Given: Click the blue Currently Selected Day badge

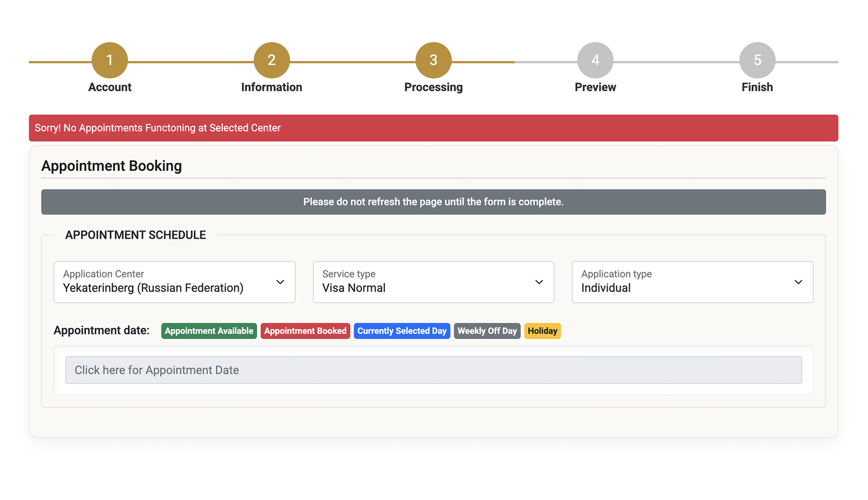Looking at the screenshot, I should click(402, 331).
